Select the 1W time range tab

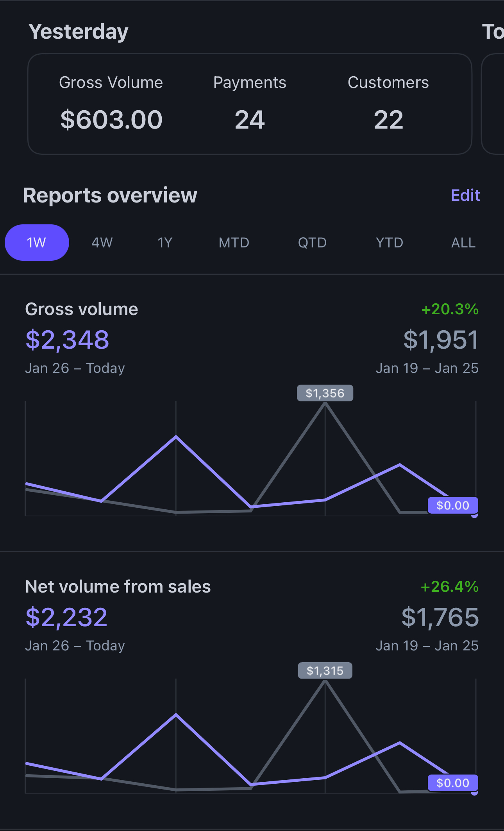click(x=37, y=242)
